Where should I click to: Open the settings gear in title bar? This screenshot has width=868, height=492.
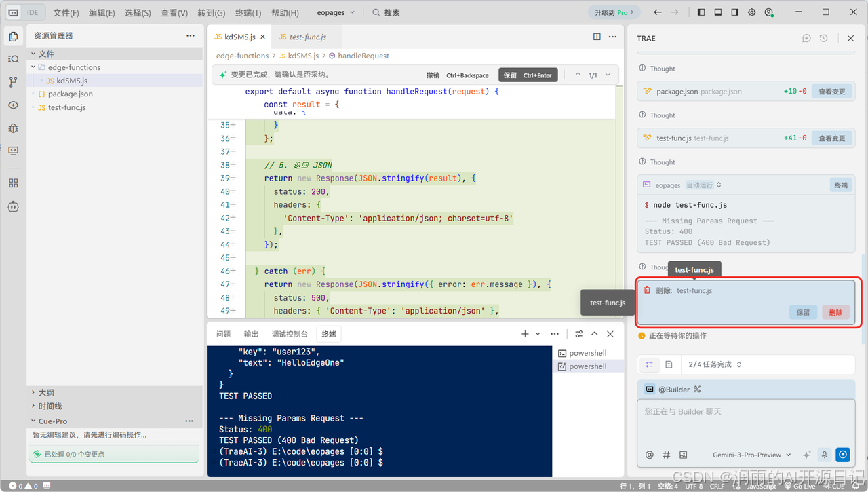click(752, 12)
